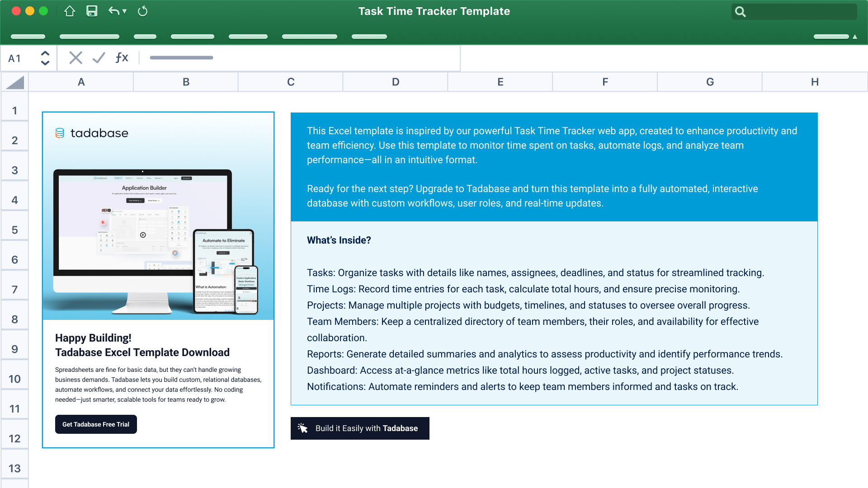Click the A1 cell reference box
Viewport: 868px width, 488px height.
pos(28,58)
